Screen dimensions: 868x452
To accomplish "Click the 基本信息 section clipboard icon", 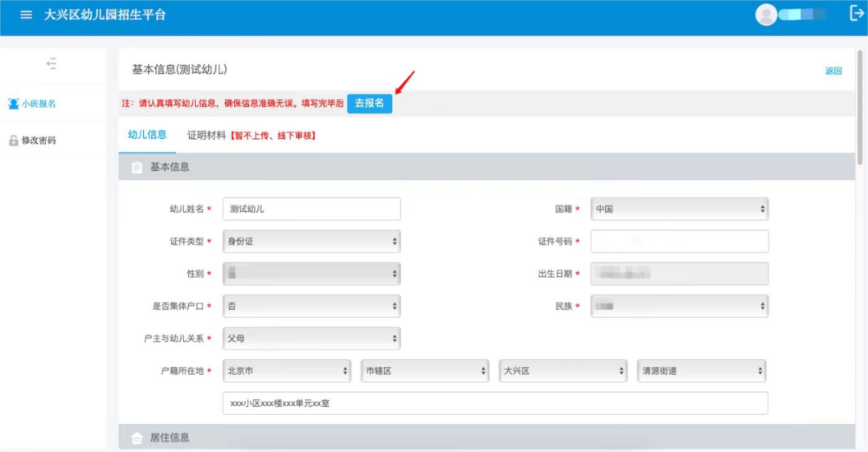I will pyautogui.click(x=137, y=167).
